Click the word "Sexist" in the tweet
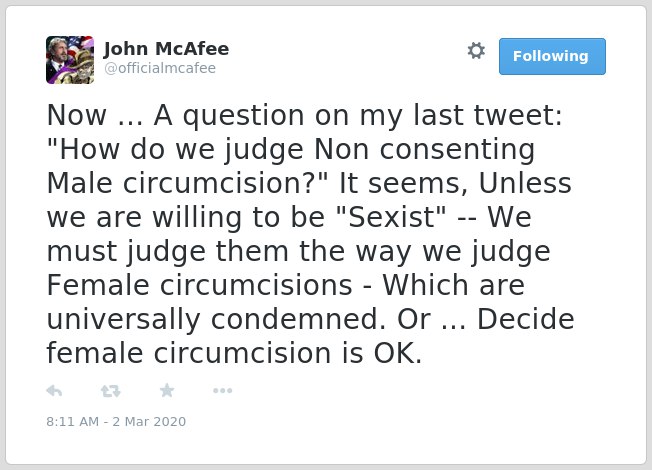Image resolution: width=652 pixels, height=470 pixels. (x=391, y=217)
